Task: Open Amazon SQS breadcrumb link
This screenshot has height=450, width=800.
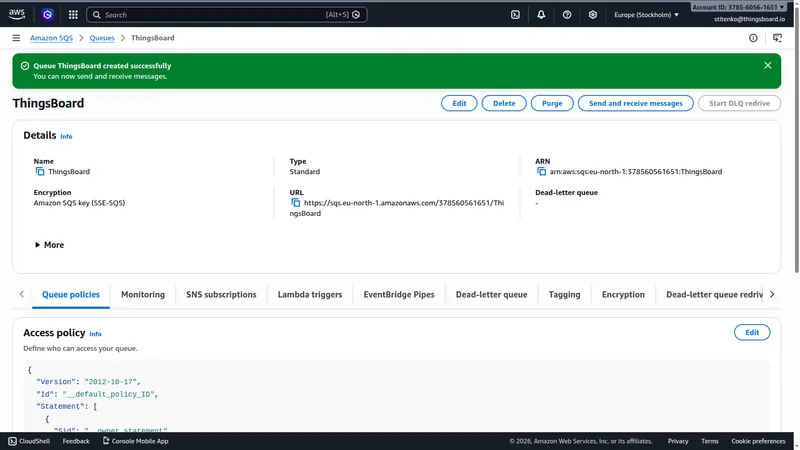Action: [x=52, y=38]
